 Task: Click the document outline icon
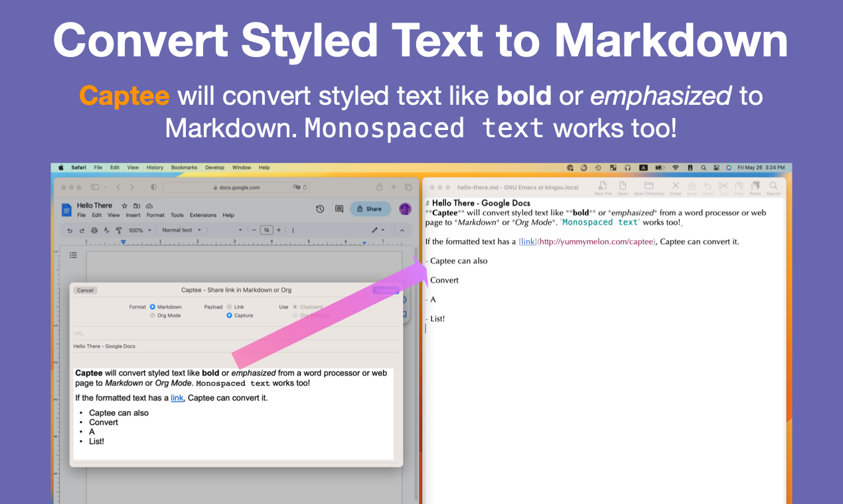pyautogui.click(x=73, y=255)
